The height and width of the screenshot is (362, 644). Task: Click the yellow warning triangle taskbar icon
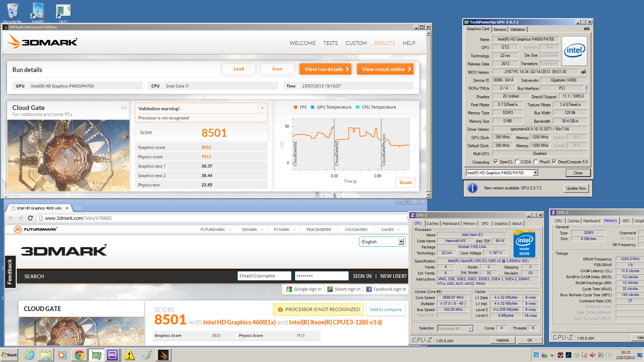point(129,355)
